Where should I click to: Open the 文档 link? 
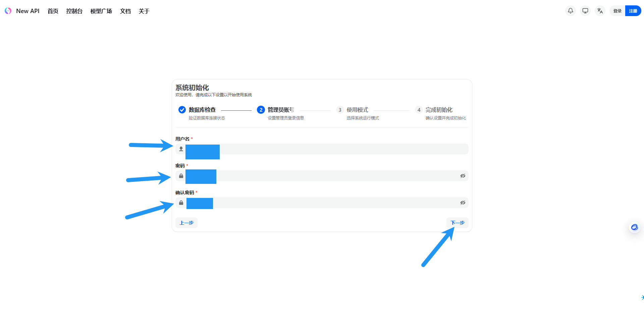pos(125,11)
